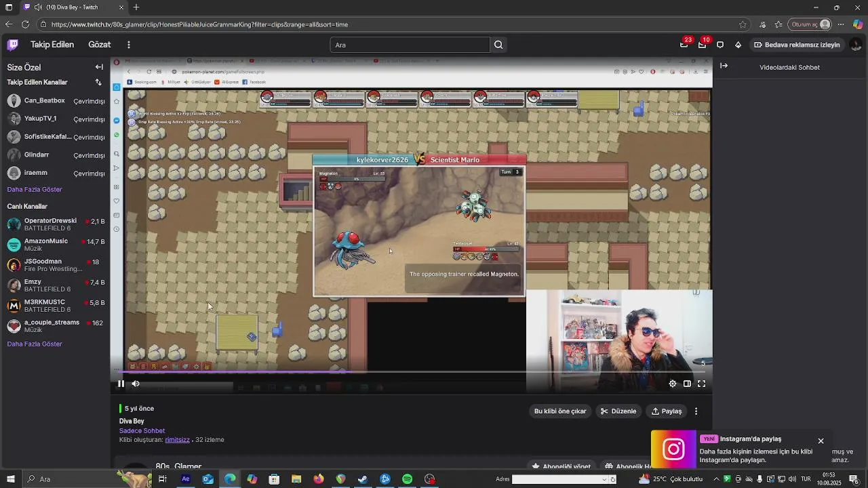Open Twitch notifications with 10 badge
The width and height of the screenshot is (868, 488).
coord(702,45)
